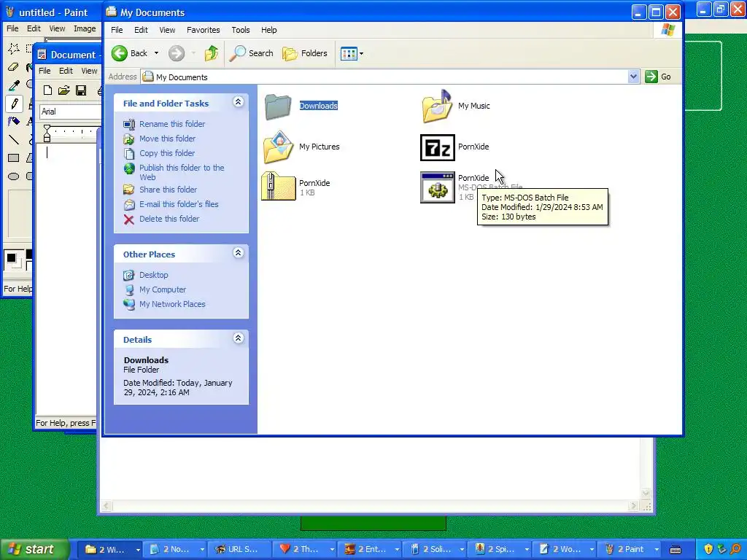Select the My Music folder icon
747x560 pixels.
coord(438,106)
